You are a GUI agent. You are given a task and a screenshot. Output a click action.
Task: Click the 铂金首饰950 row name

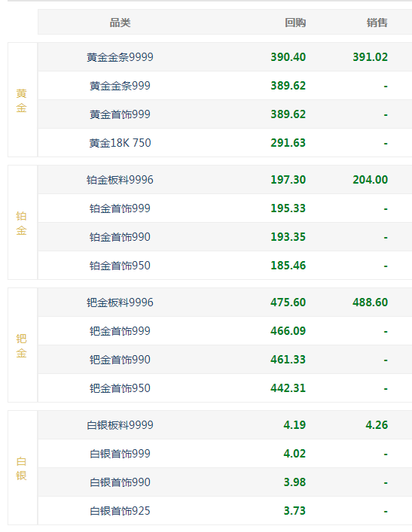120,266
